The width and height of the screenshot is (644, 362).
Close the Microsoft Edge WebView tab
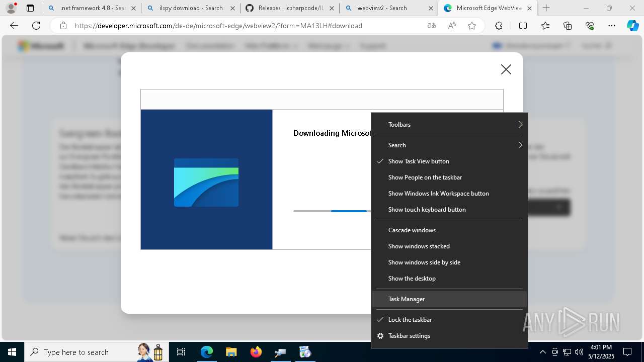(529, 8)
